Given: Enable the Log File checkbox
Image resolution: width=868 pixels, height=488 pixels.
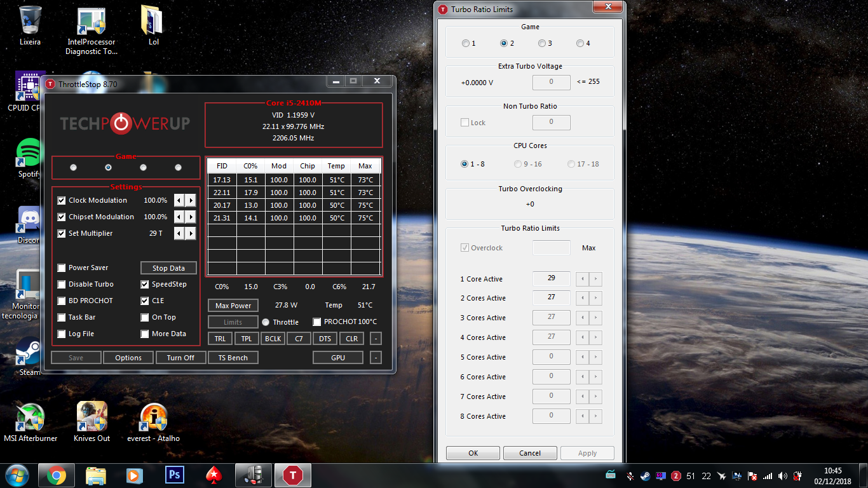Looking at the screenshot, I should (x=62, y=334).
